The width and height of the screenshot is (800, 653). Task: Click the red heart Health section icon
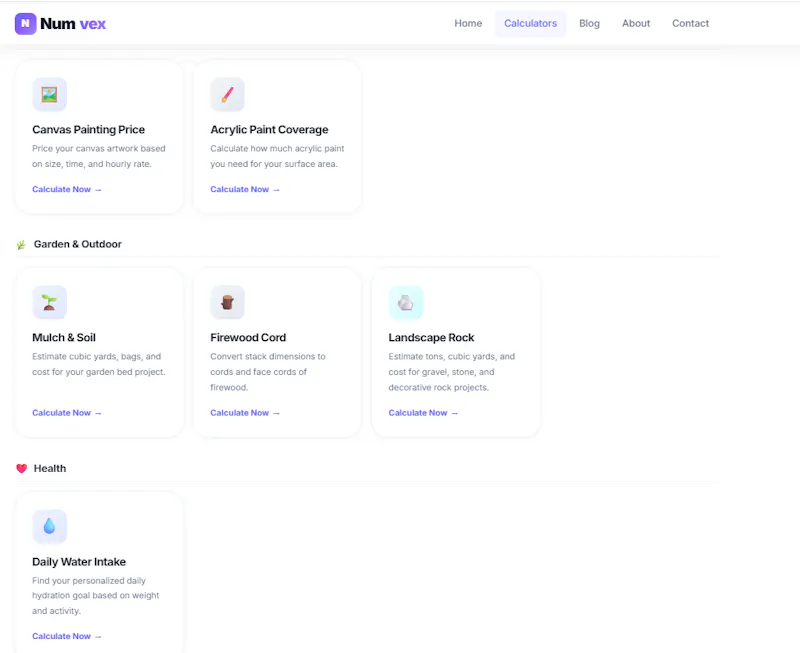pyautogui.click(x=21, y=468)
